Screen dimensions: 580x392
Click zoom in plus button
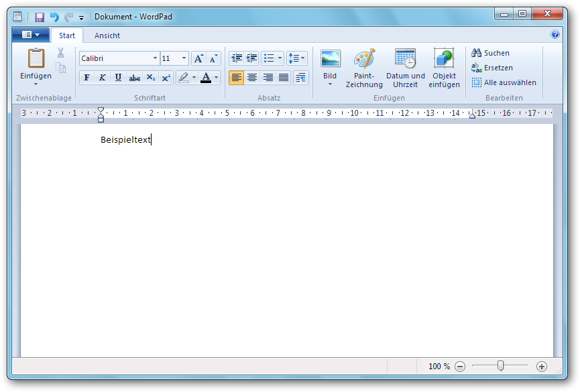(x=542, y=367)
